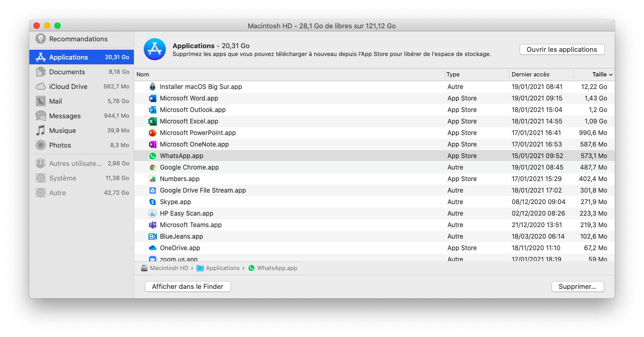Open the Musique category
The width and height of the screenshot is (644, 337).
pos(82,130)
